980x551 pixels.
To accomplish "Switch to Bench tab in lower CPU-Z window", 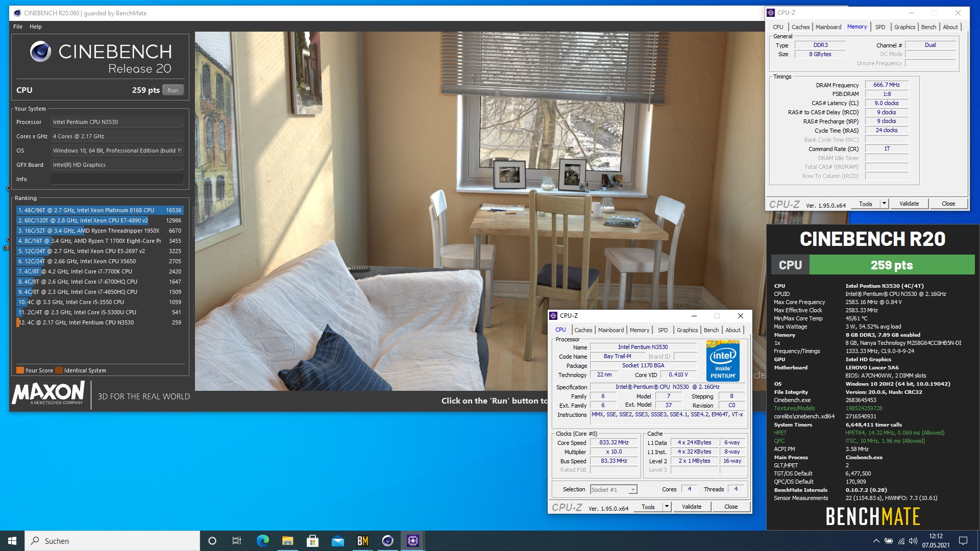I will [x=711, y=330].
